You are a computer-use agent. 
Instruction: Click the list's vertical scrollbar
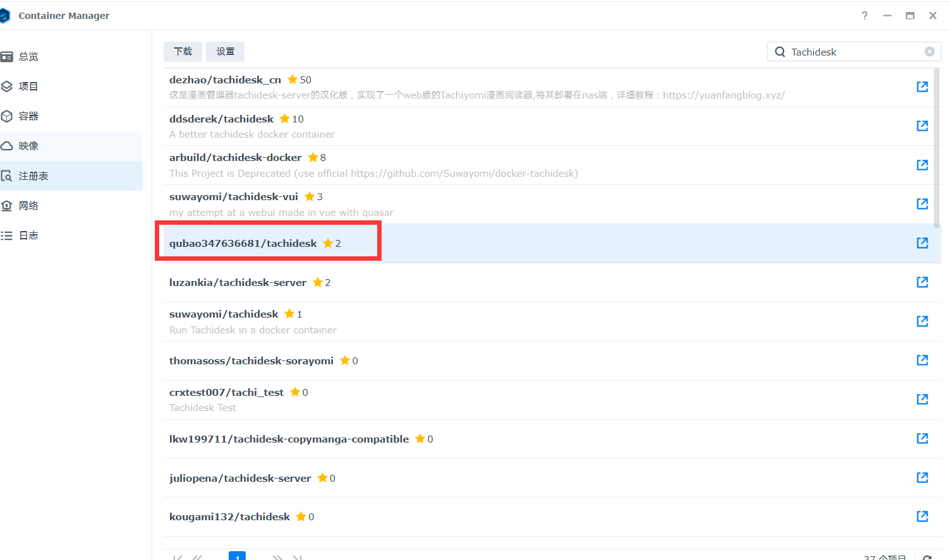pos(937,148)
